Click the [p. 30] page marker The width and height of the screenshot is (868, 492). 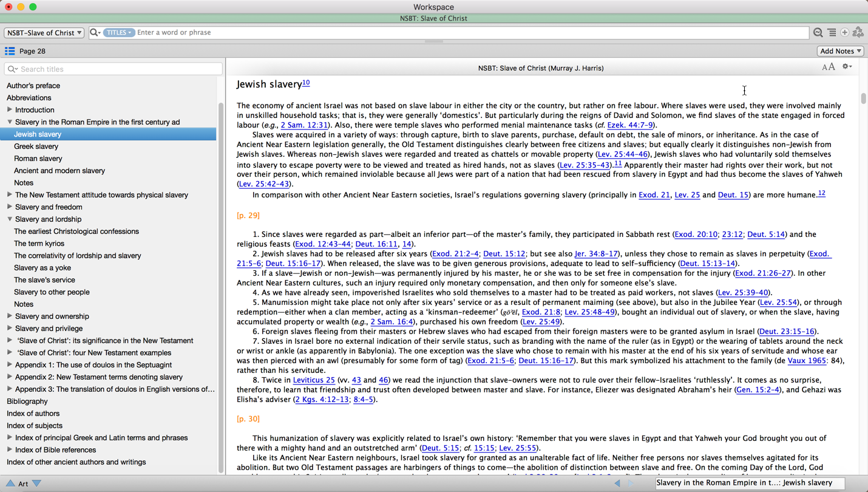[248, 419]
